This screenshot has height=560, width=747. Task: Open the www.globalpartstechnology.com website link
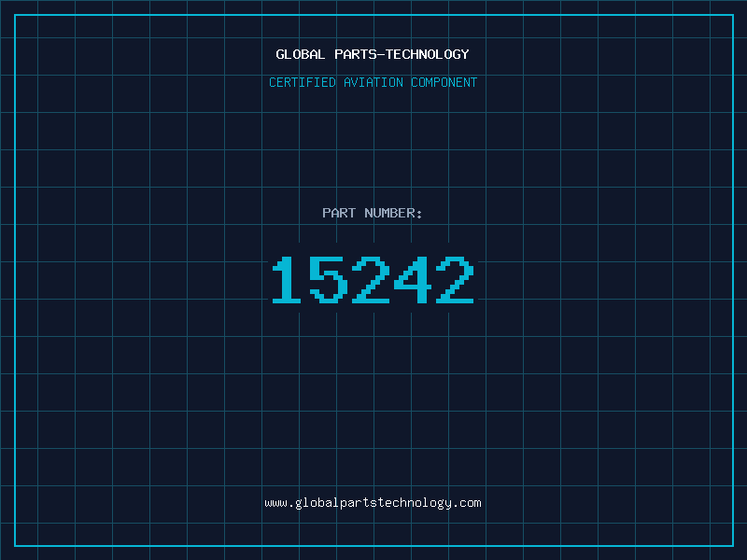tap(373, 503)
